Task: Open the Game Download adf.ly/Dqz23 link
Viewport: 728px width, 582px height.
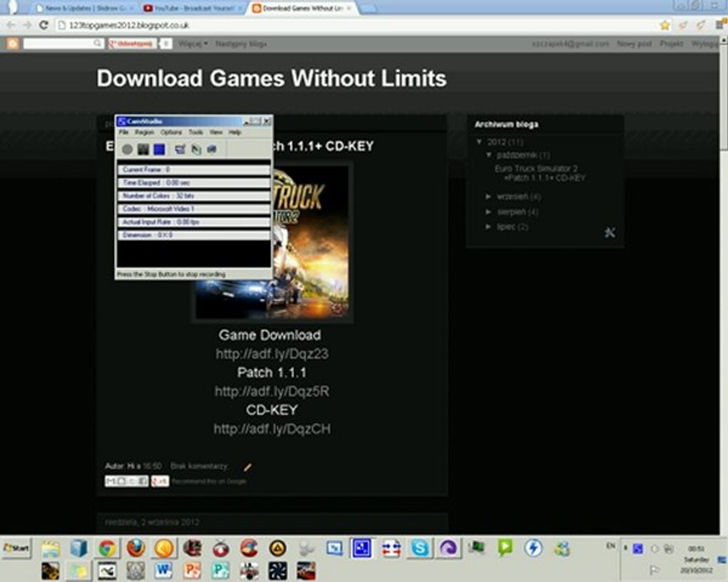Action: 272,354
